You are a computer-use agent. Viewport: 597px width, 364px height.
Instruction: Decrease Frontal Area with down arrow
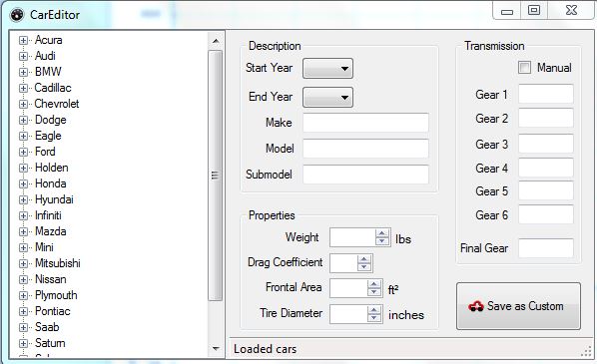(374, 292)
